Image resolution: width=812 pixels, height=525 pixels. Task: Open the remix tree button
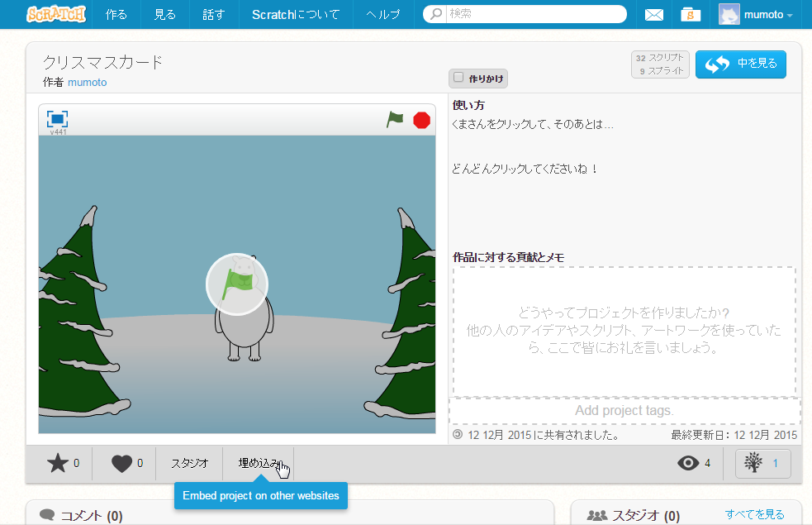point(762,463)
